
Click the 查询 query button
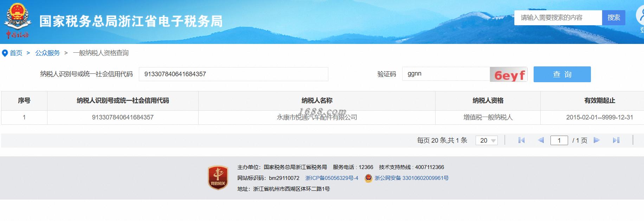pos(562,74)
